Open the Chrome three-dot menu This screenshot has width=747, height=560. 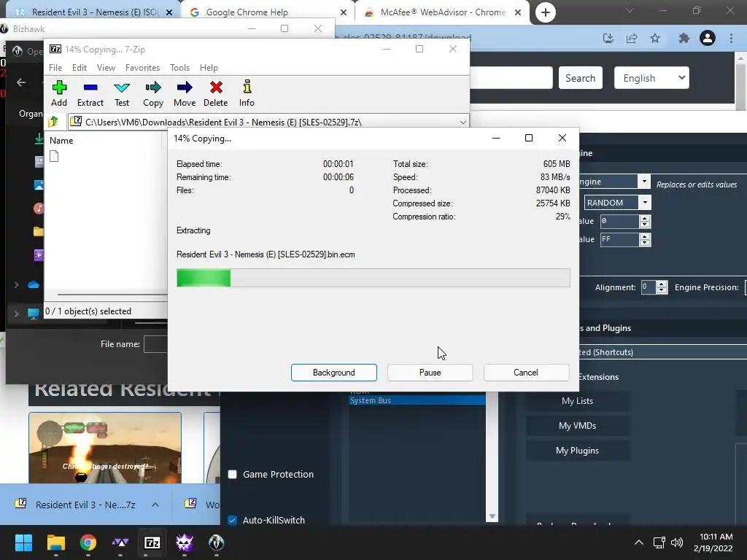click(731, 38)
